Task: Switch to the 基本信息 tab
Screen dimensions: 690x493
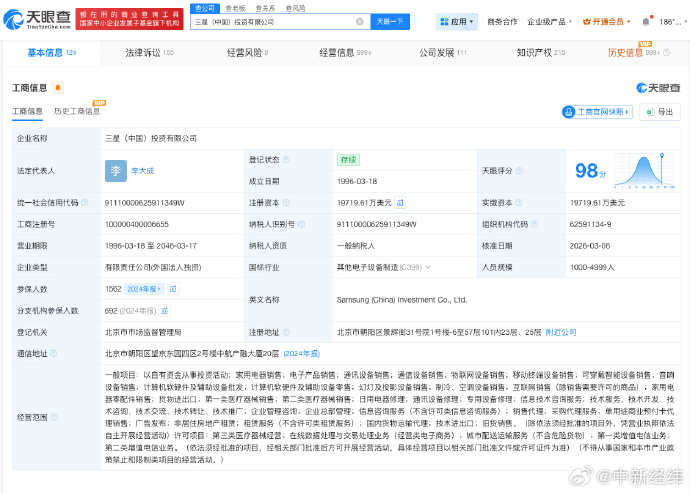Action: click(51, 53)
